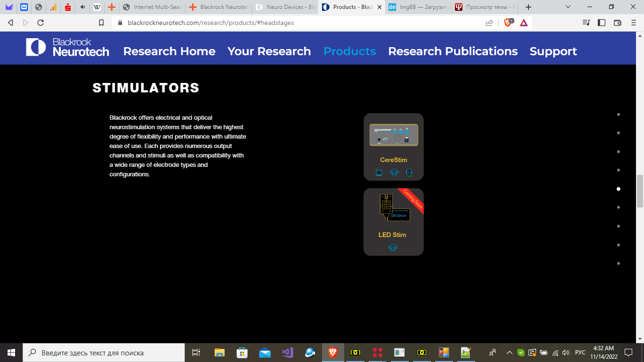Open the Support menu item
This screenshot has width=644, height=362.
click(553, 51)
